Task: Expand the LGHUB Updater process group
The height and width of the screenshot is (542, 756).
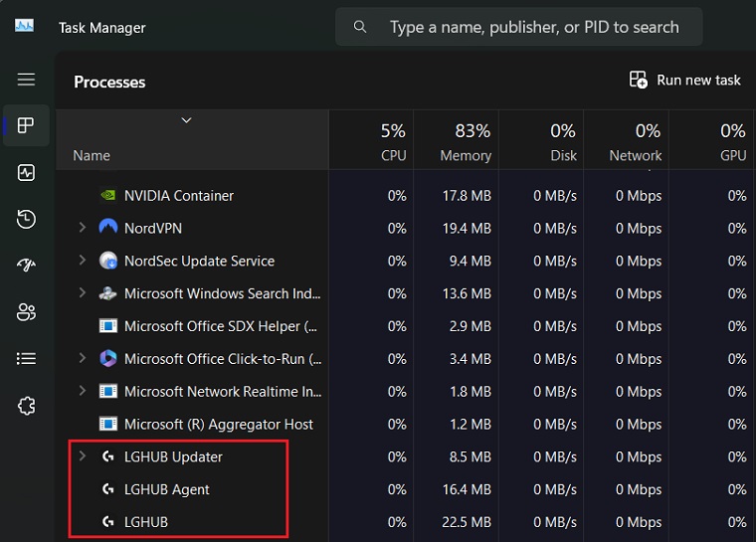Action: click(82, 455)
